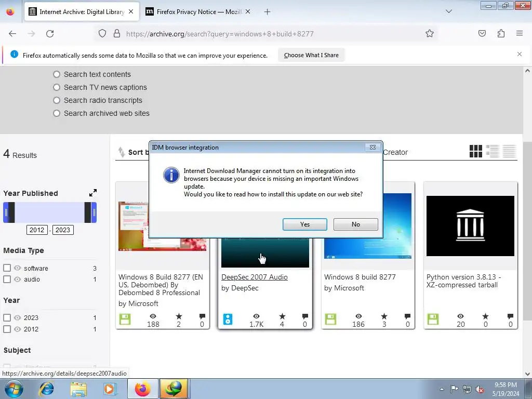Open a new tab with the plus button

tap(268, 12)
